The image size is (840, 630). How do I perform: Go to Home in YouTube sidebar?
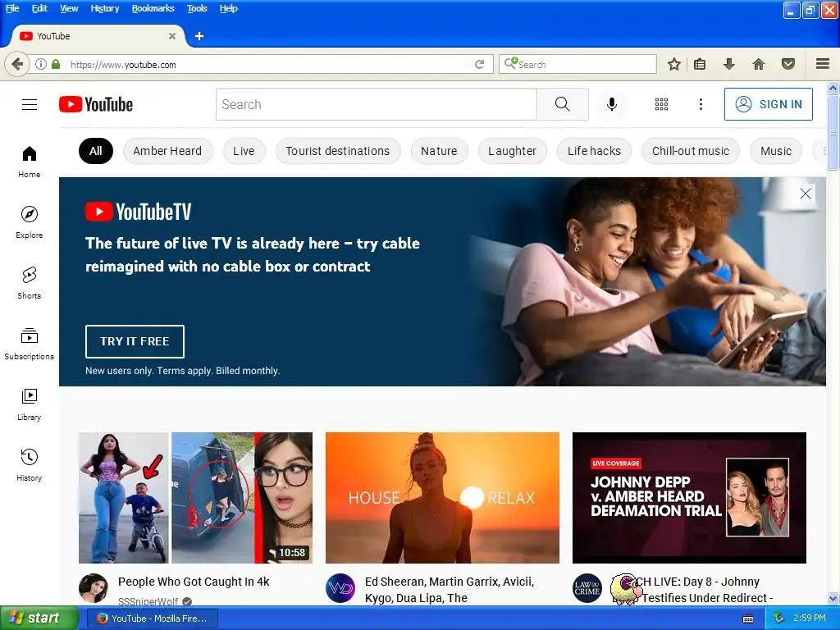[30, 162]
